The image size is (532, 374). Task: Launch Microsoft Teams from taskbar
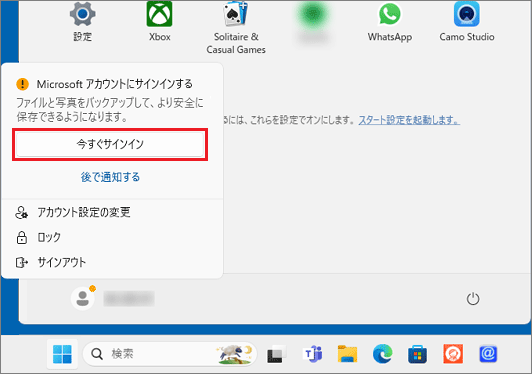click(x=312, y=354)
